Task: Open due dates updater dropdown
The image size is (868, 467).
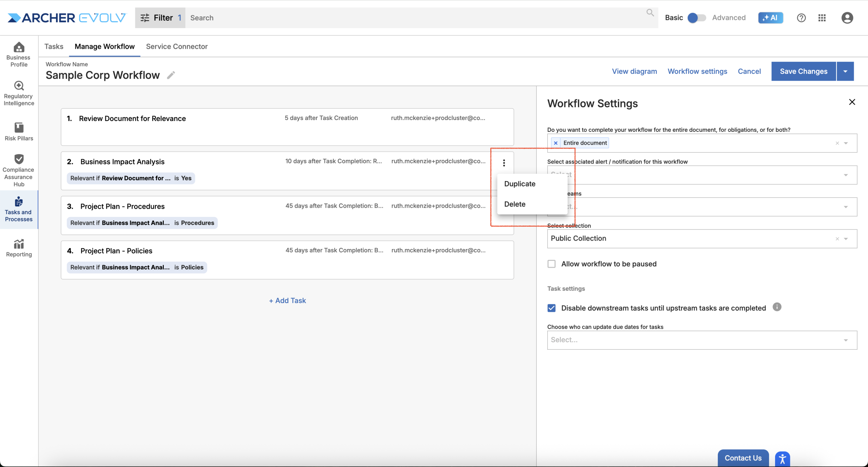Action: (702, 340)
